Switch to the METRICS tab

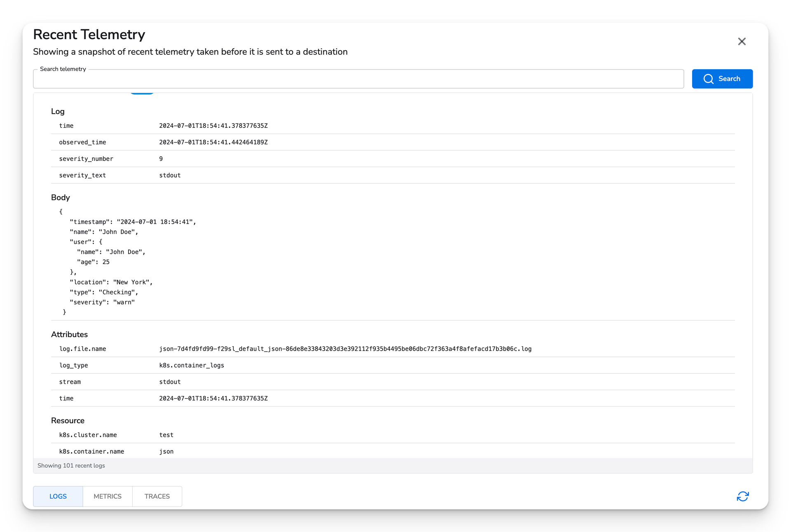point(108,496)
